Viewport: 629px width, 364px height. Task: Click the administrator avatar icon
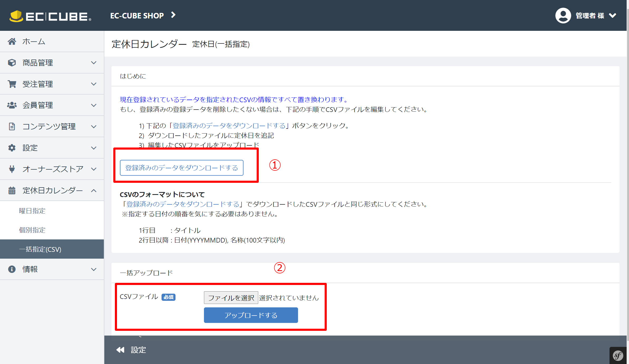[x=563, y=16]
